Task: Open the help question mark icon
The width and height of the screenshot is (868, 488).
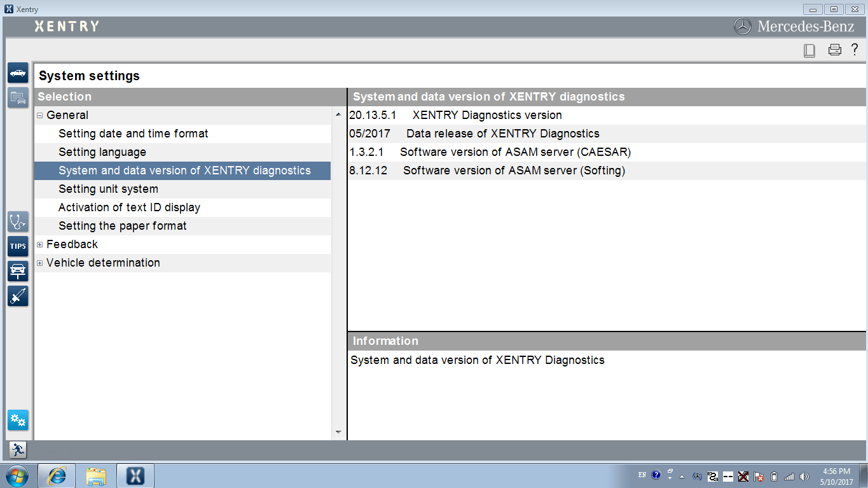Action: point(855,50)
